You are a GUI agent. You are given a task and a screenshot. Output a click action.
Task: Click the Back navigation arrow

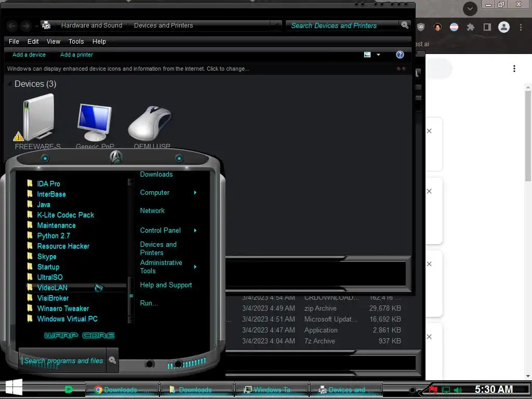click(12, 25)
